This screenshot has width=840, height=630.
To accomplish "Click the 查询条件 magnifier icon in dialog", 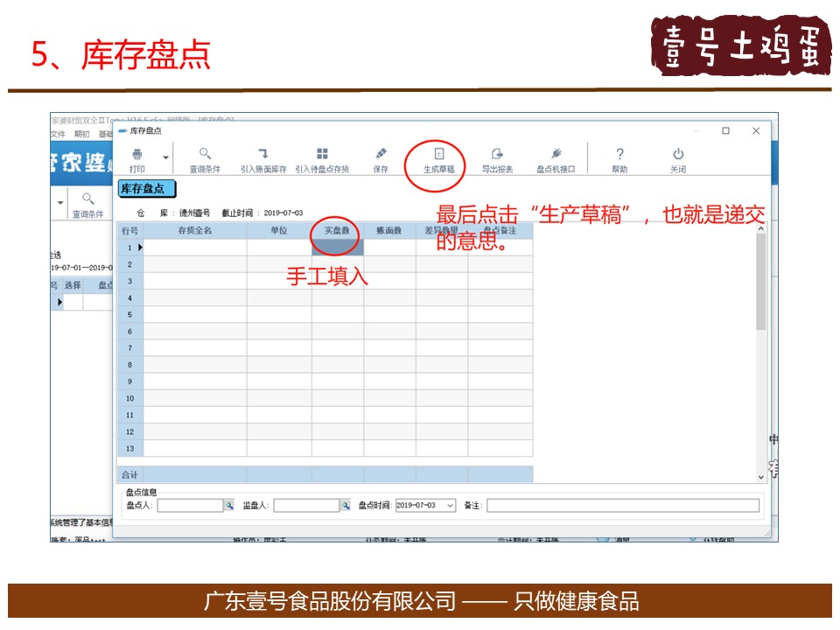I will [x=205, y=155].
